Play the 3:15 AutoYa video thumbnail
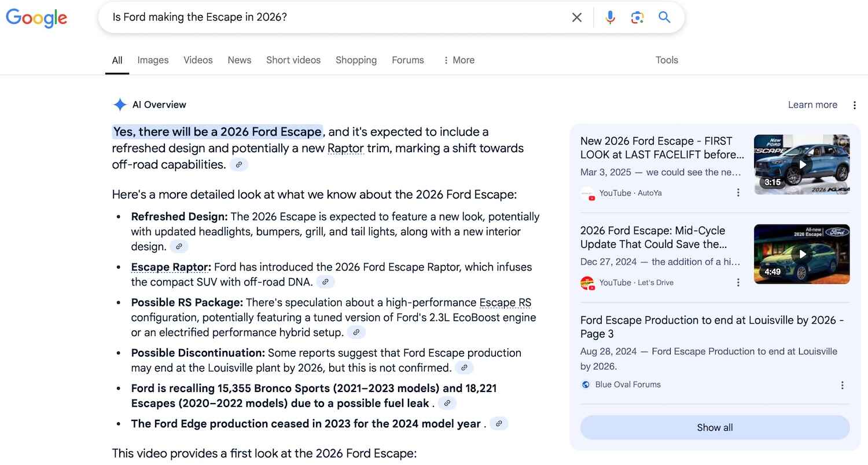Viewport: 868px width, 465px height. (802, 164)
